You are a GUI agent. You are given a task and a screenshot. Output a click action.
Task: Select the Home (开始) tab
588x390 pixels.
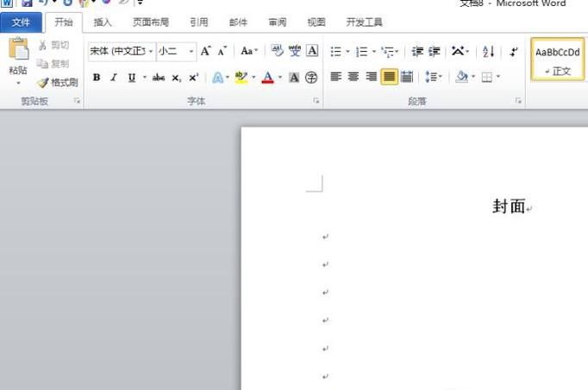click(64, 22)
